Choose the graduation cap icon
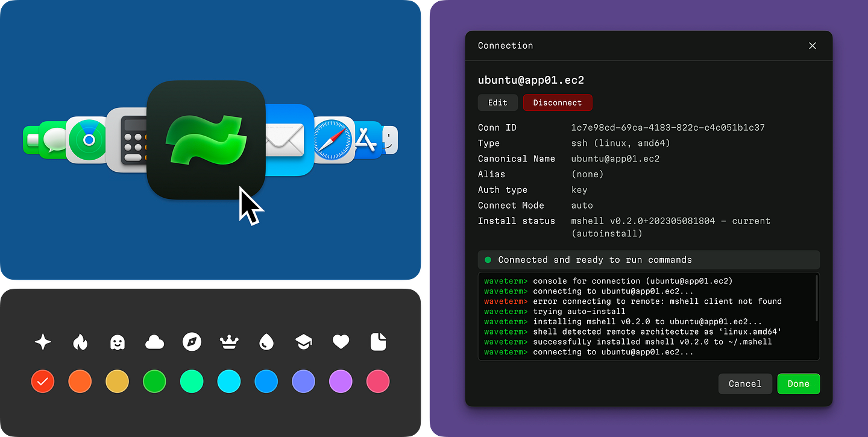 304,342
